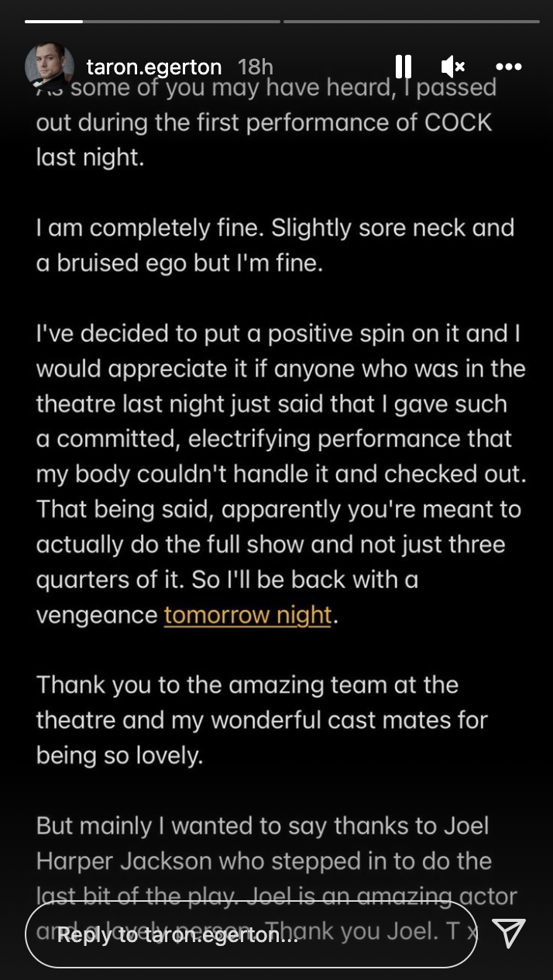Pause the story playback
Screen dimensions: 553x980
[404, 67]
